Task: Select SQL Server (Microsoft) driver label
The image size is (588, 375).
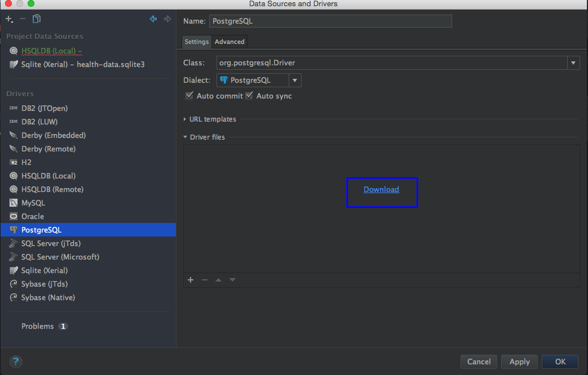Action: [60, 257]
